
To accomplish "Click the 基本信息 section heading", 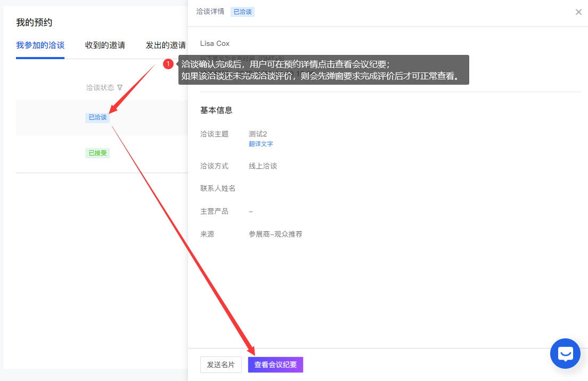I will click(216, 110).
